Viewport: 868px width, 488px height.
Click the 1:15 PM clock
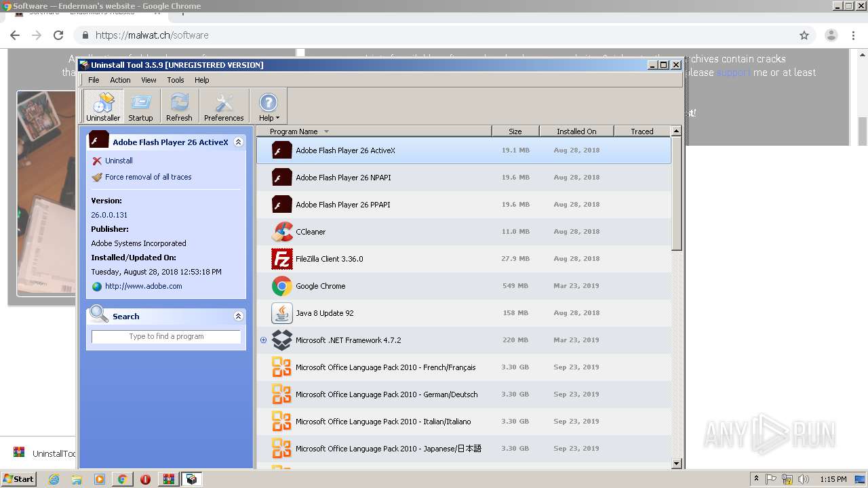coord(833,479)
